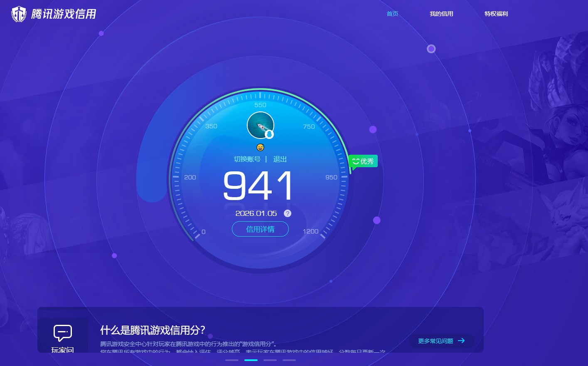
Task: Click the date 2026.01.05
Action: [256, 213]
